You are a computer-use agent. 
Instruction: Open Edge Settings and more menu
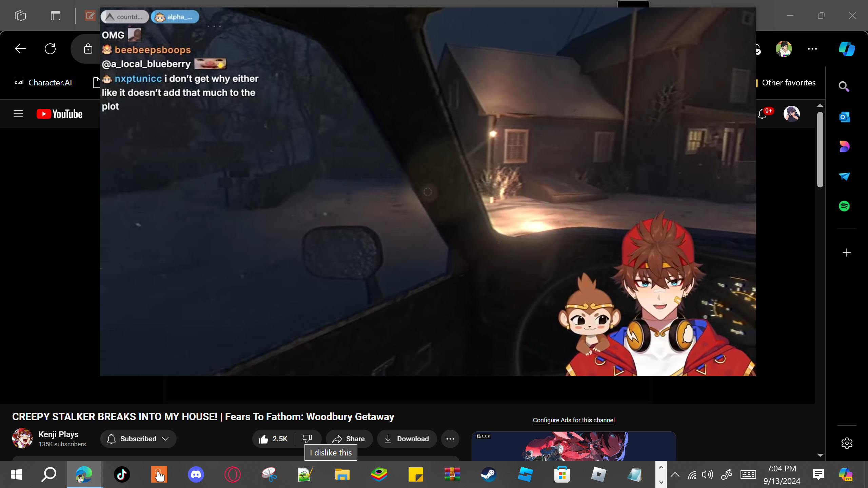pos(812,49)
